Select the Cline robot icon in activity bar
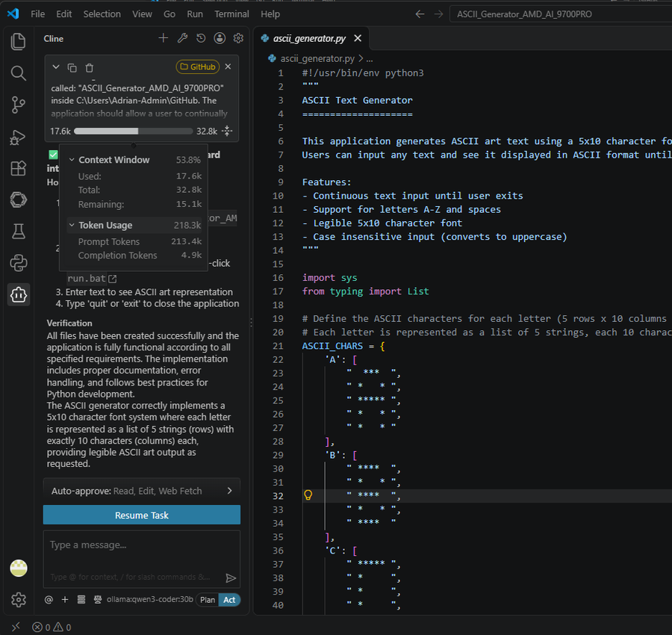 pos(19,294)
